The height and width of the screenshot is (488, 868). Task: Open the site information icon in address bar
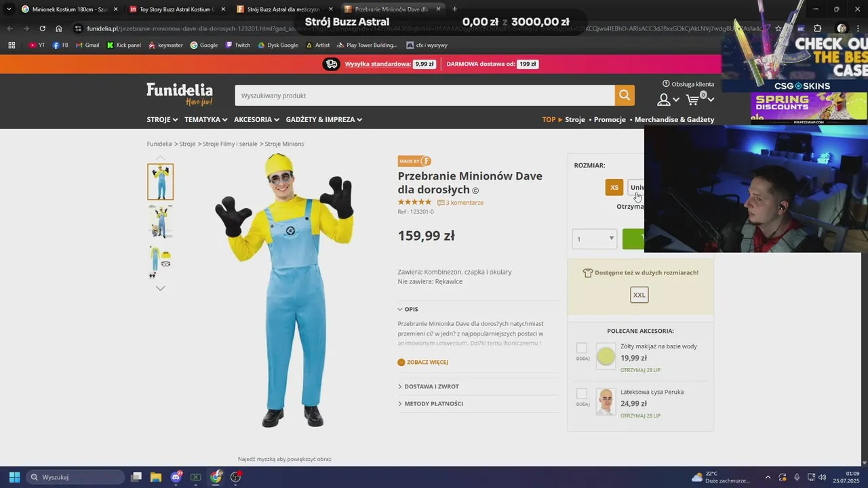click(78, 28)
